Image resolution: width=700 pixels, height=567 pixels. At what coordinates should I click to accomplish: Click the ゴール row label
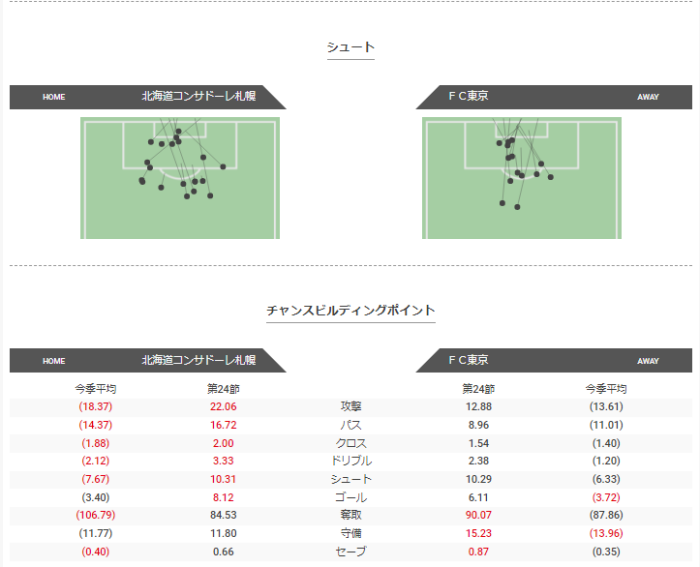pyautogui.click(x=350, y=497)
